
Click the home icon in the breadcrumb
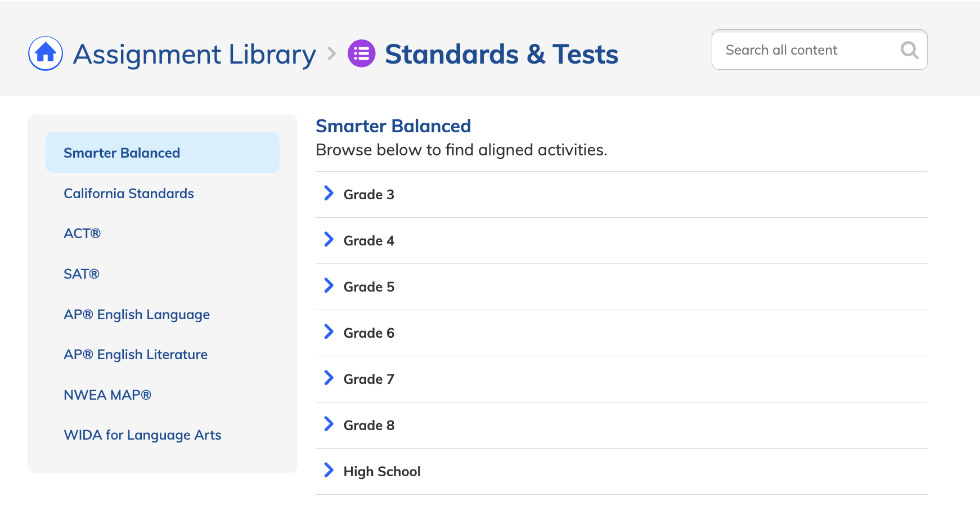pos(46,53)
